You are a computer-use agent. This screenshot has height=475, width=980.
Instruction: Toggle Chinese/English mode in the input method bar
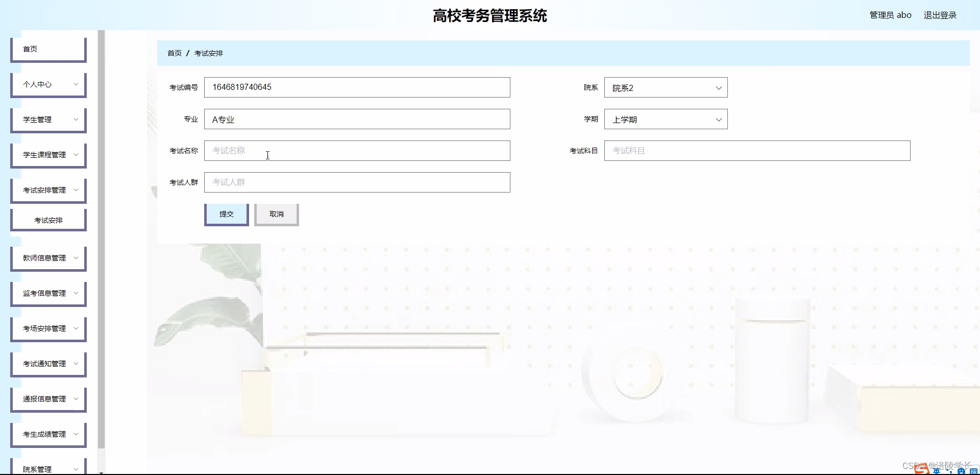[937, 471]
